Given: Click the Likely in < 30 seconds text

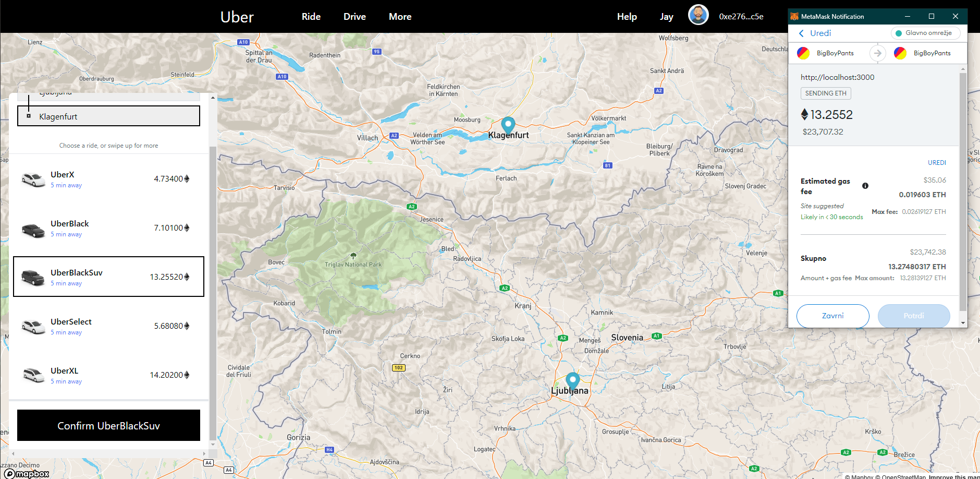Looking at the screenshot, I should coord(831,217).
